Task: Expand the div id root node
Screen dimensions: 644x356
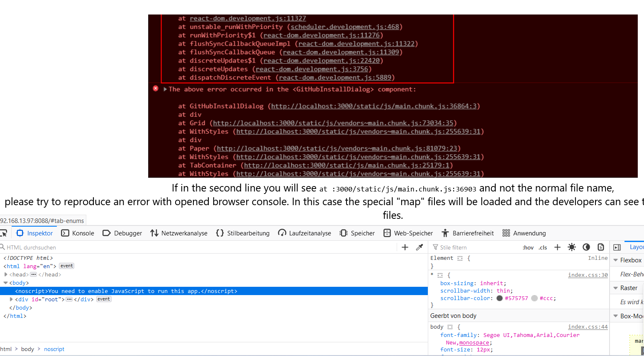Action: click(11, 299)
